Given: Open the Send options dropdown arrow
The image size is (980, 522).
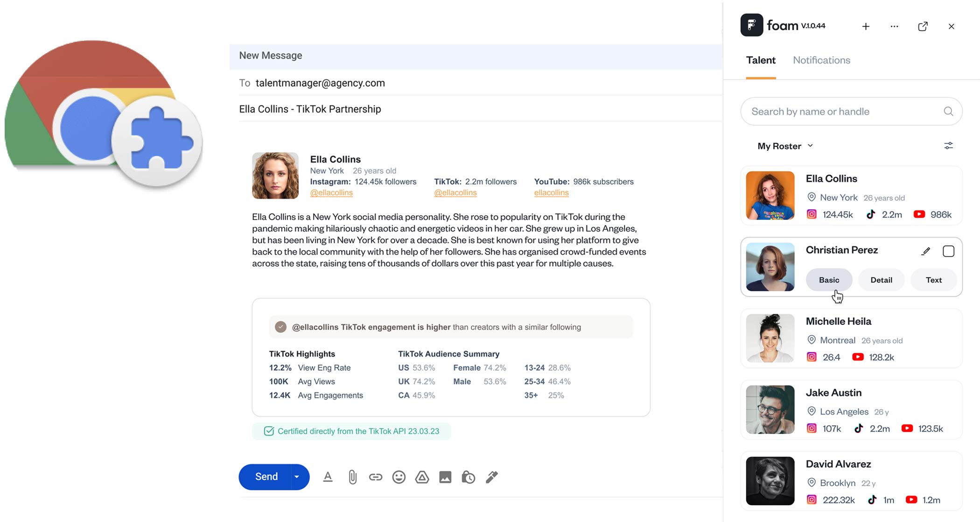Looking at the screenshot, I should [x=297, y=477].
